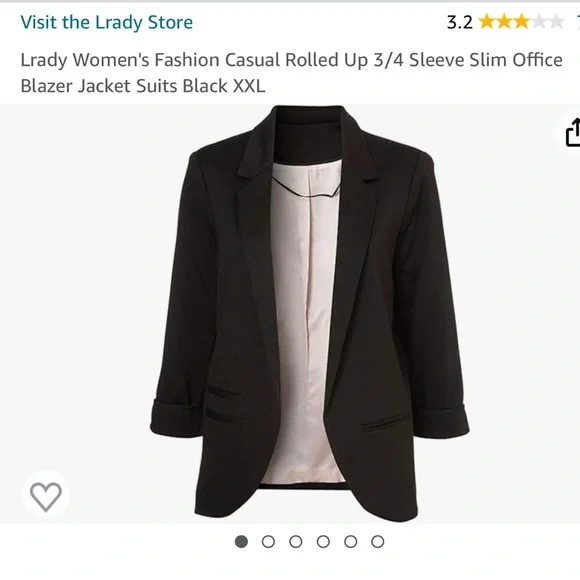Click the 3.2 rating number
580x580 pixels.
pyautogui.click(x=459, y=22)
